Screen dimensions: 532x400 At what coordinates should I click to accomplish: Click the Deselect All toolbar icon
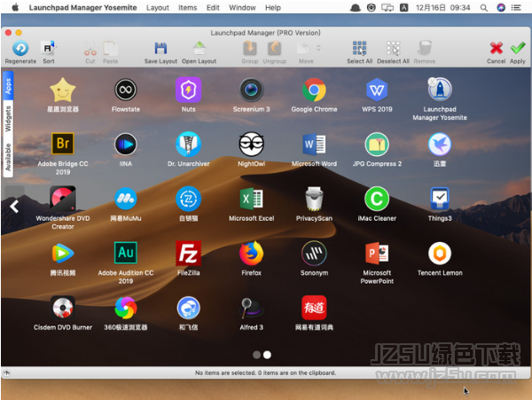pyautogui.click(x=393, y=49)
